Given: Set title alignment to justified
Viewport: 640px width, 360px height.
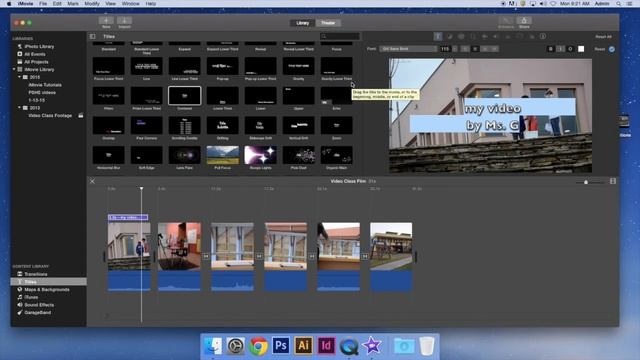Looking at the screenshot, I should (x=494, y=49).
